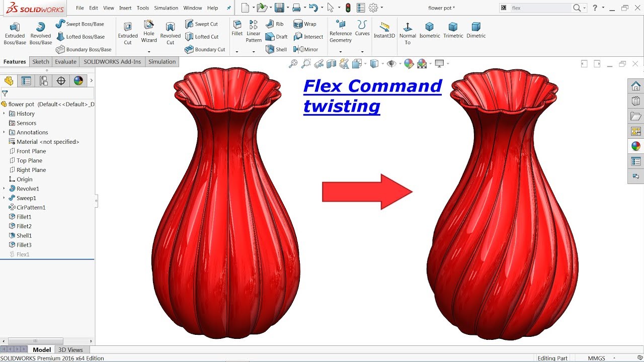Choose the Rib feature
Screen dimensions: 644x362
click(x=274, y=24)
